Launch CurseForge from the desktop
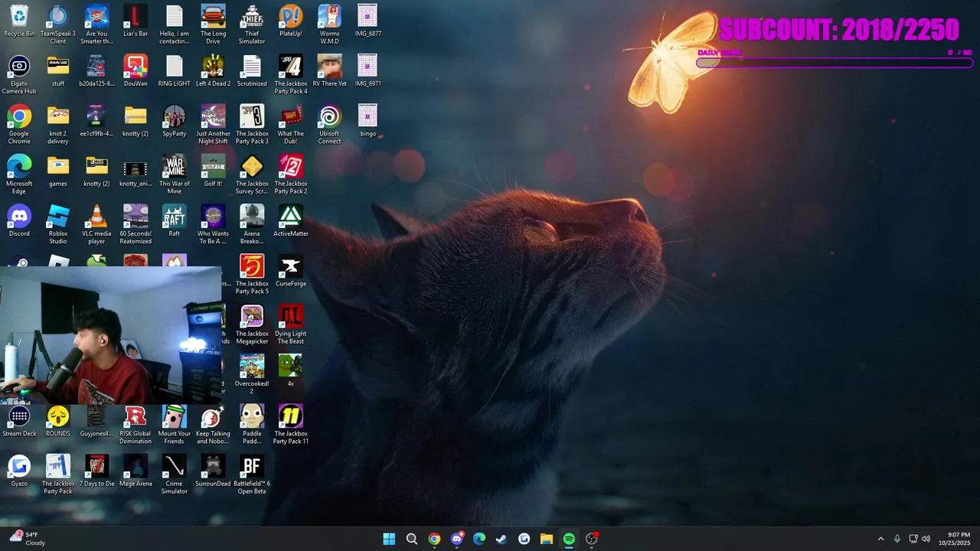The height and width of the screenshot is (551, 980). pyautogui.click(x=291, y=271)
